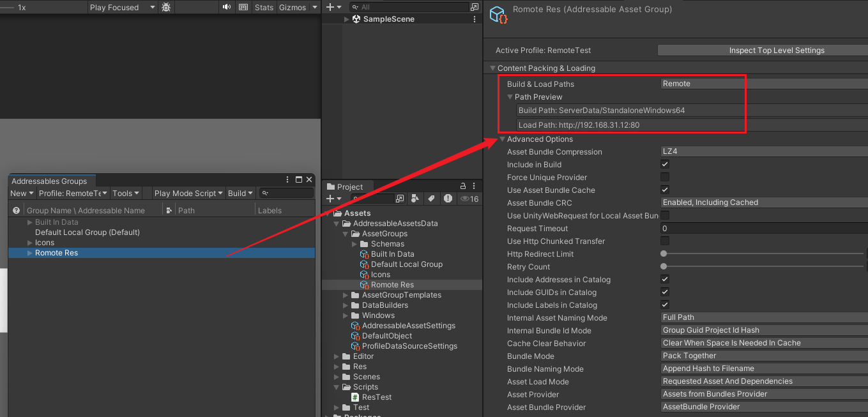The image size is (868, 417).
Task: Open the Project panel three-dot menu
Action: [x=475, y=186]
